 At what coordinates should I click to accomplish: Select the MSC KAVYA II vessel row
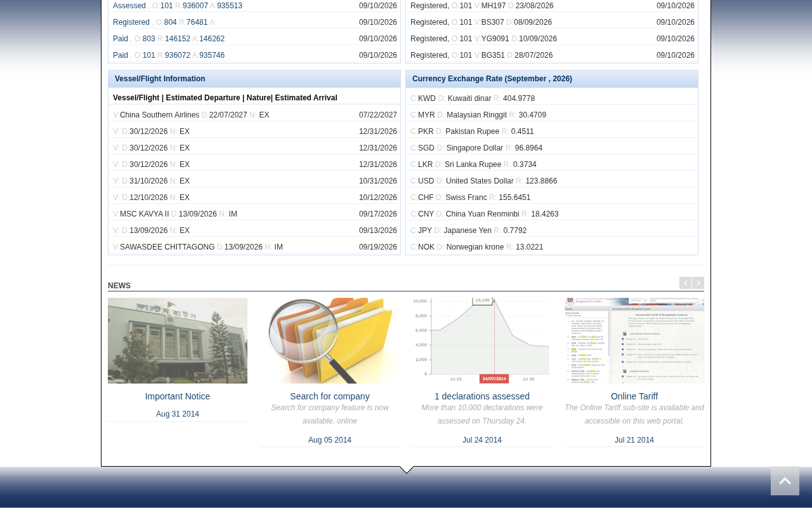pyautogui.click(x=254, y=214)
